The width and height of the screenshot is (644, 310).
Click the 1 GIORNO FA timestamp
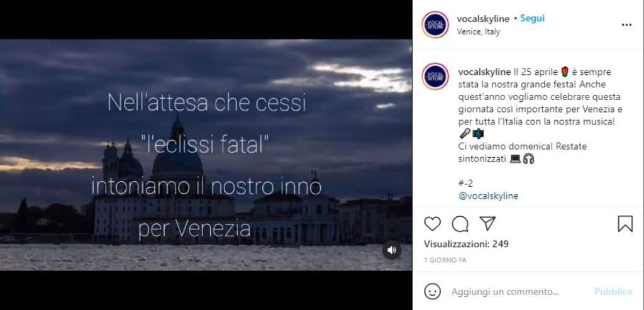[x=445, y=260]
